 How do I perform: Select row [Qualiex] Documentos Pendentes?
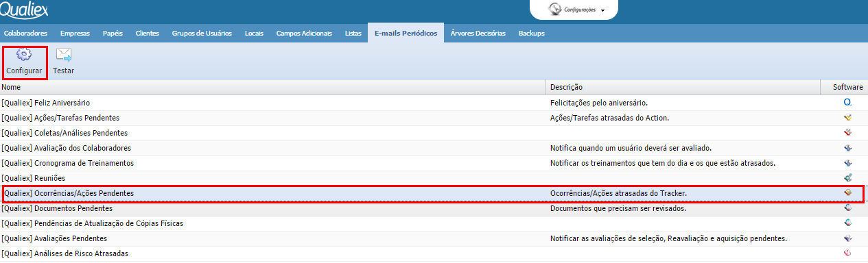[434, 208]
